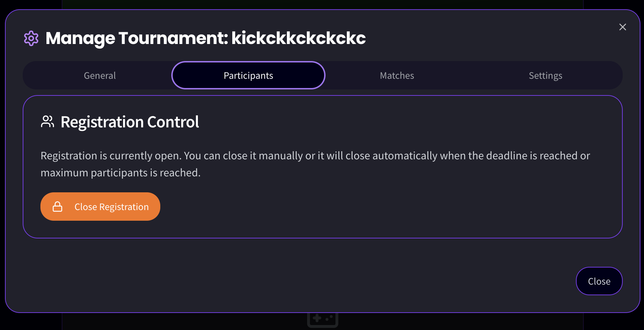Click the tournament name kickckkckckckc
The height and width of the screenshot is (330, 644).
[299, 38]
